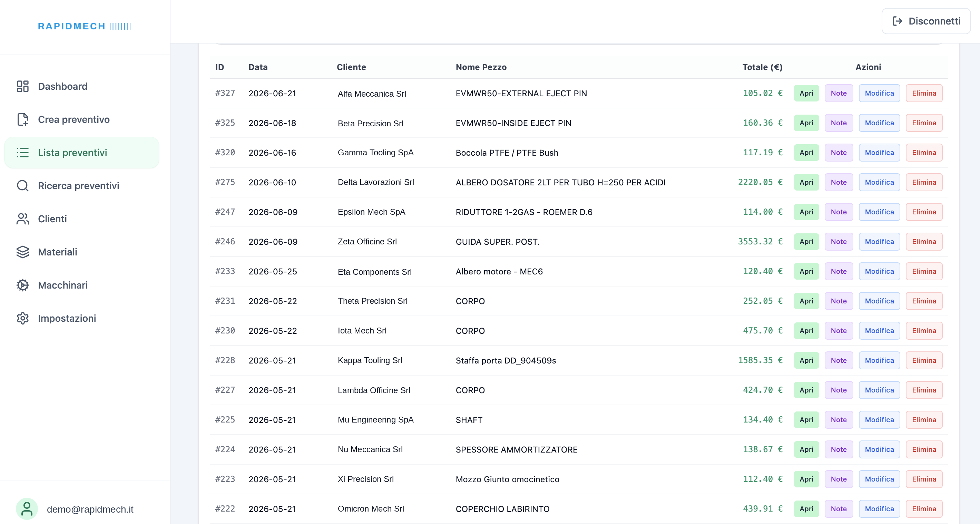Screen dimensions: 980x524
Task: Click demo@rapidmech.it account email
Action: (90, 509)
